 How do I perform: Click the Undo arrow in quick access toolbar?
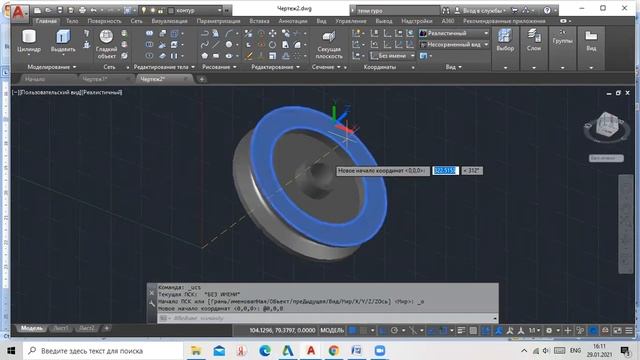[93, 10]
